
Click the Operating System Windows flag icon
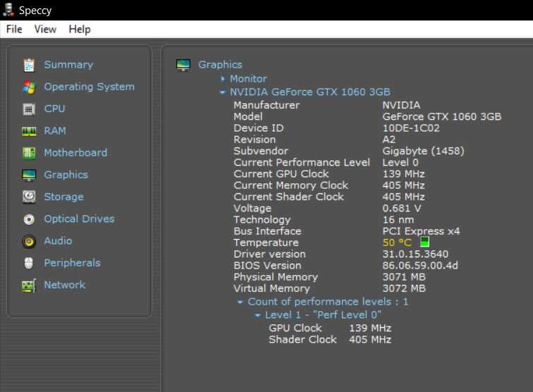point(29,87)
